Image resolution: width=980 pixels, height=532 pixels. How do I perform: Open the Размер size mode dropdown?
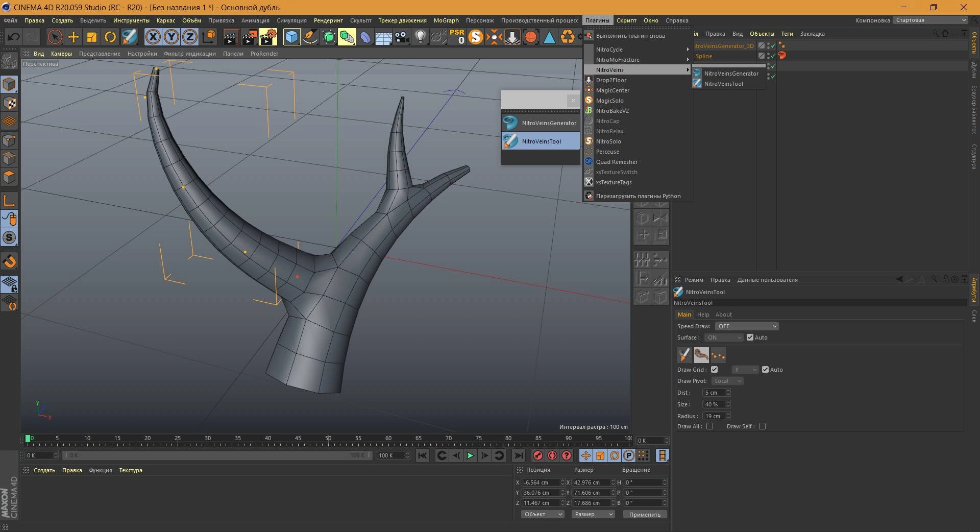click(593, 514)
